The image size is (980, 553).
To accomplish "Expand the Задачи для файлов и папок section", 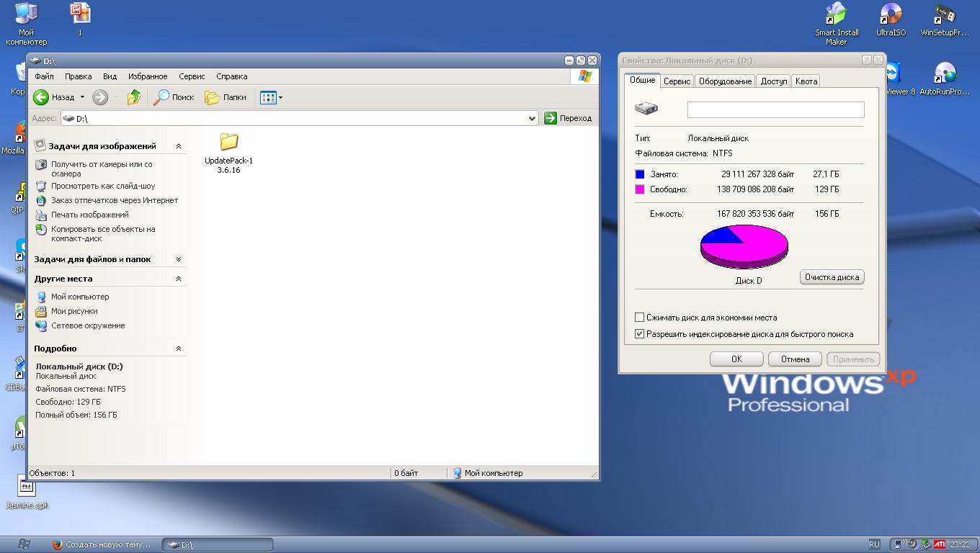I will click(x=179, y=259).
